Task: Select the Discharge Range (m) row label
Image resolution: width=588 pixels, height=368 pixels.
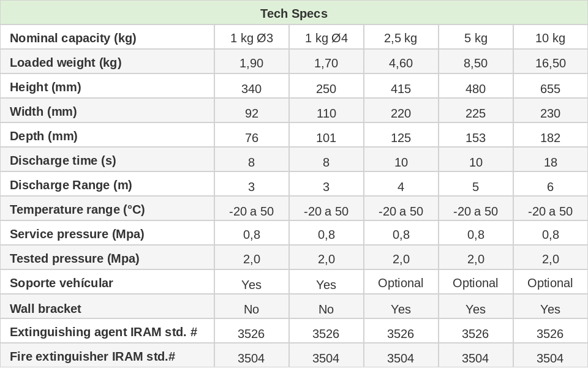Action: point(71,185)
